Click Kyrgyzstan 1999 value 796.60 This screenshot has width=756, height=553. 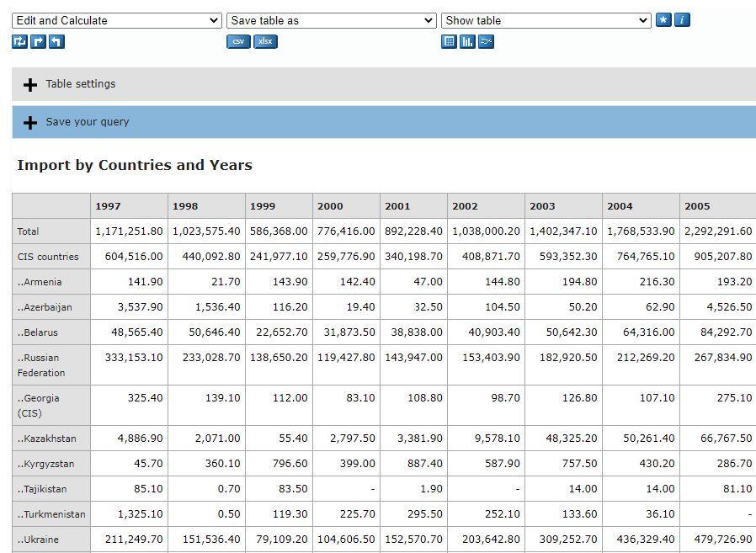click(x=290, y=464)
